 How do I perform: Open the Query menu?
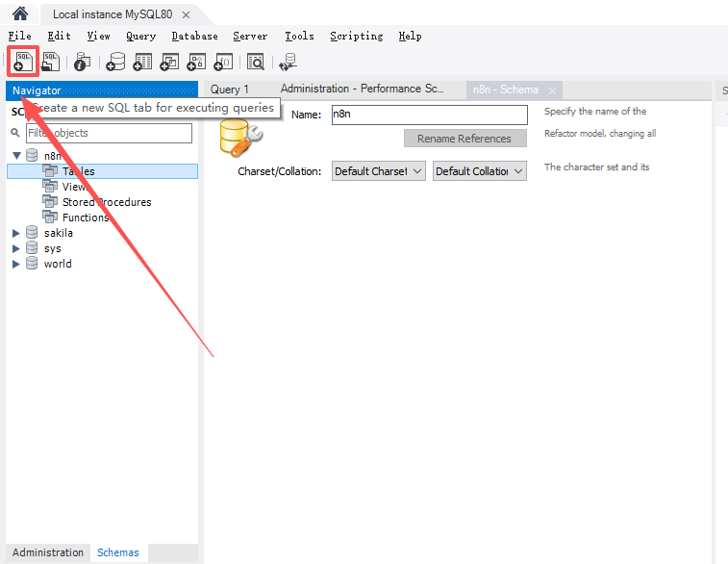[x=140, y=36]
